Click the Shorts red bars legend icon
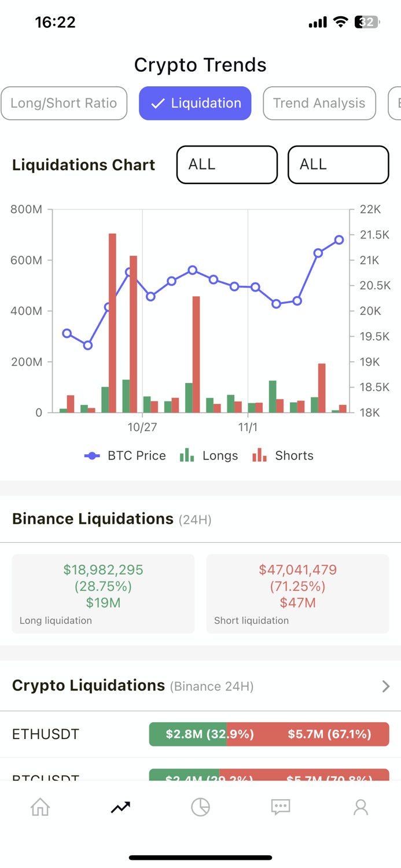This screenshot has width=401, height=868. [x=258, y=455]
